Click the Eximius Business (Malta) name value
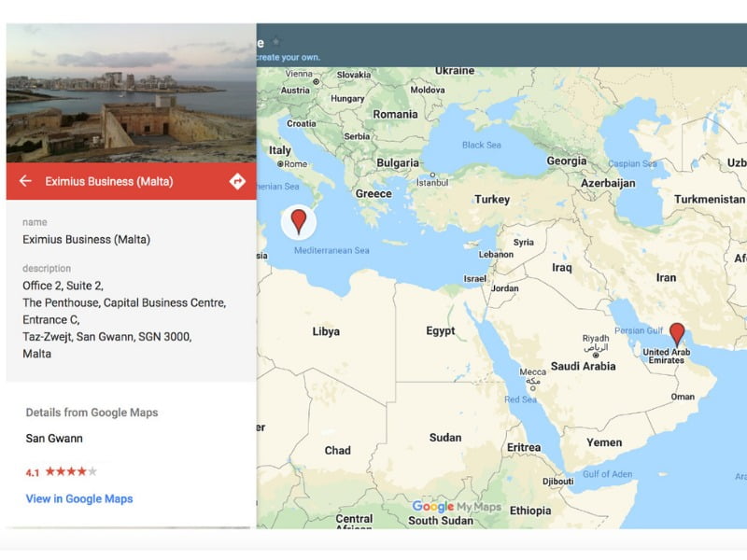Screen dimensions: 747x560 tap(86, 239)
